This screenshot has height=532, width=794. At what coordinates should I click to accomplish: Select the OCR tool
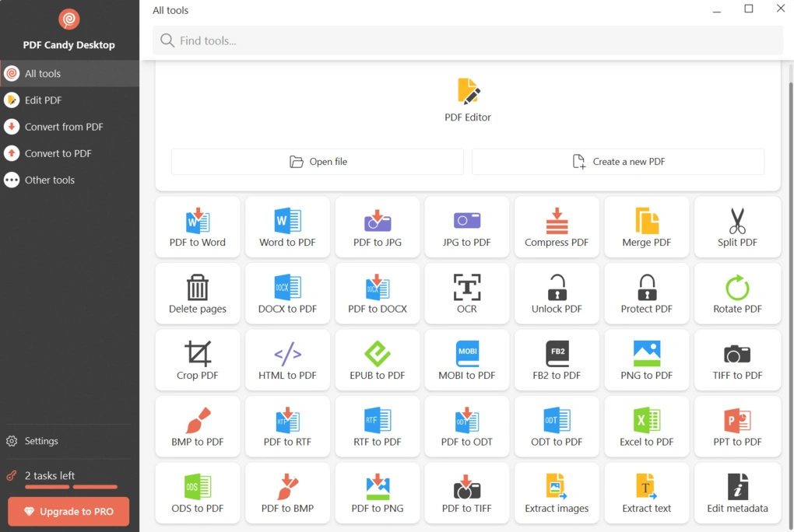coord(466,293)
